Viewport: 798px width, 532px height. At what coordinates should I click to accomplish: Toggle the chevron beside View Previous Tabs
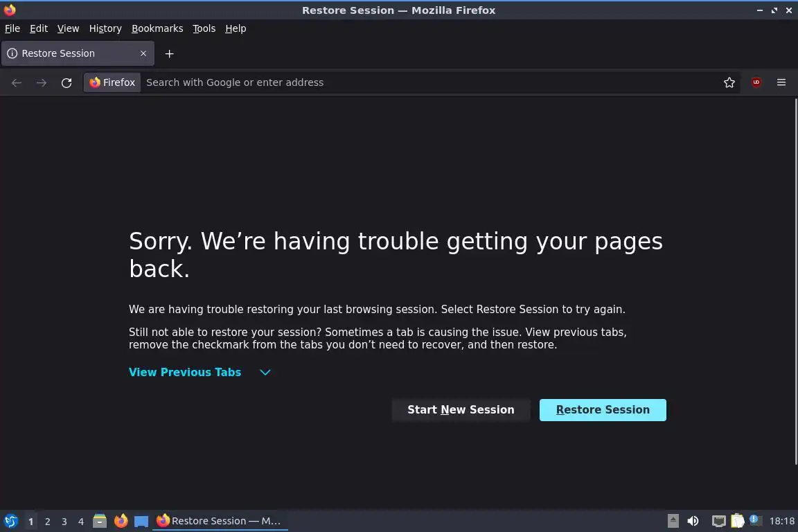[x=265, y=372]
